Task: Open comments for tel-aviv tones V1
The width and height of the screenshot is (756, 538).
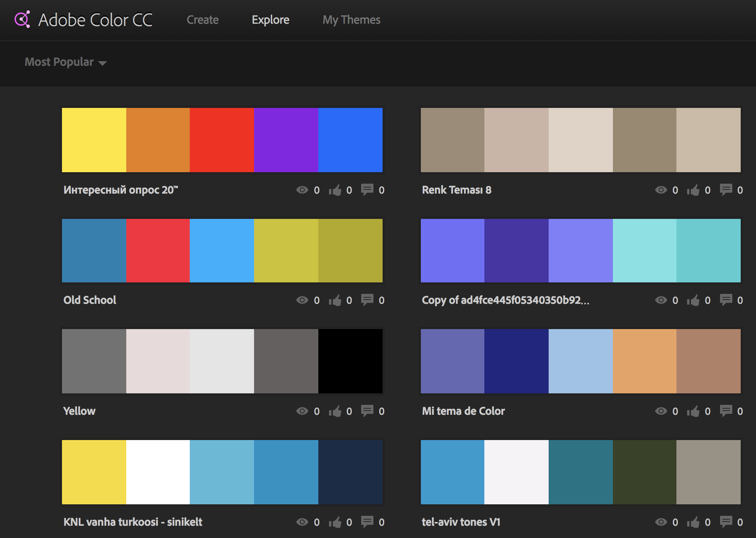Action: click(726, 522)
